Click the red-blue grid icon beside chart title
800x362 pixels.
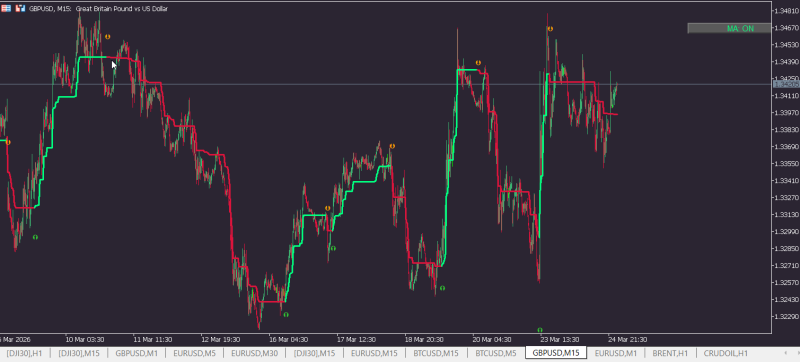coord(6,9)
